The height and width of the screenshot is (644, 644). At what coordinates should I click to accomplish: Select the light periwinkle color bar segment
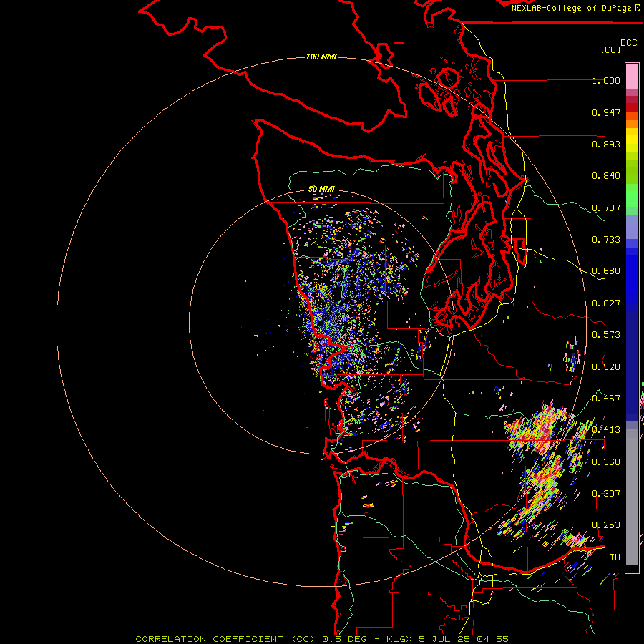[x=632, y=227]
